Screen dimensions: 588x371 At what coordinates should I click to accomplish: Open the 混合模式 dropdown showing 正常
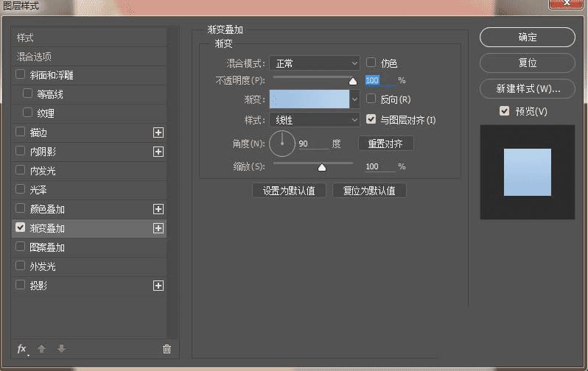coord(314,63)
